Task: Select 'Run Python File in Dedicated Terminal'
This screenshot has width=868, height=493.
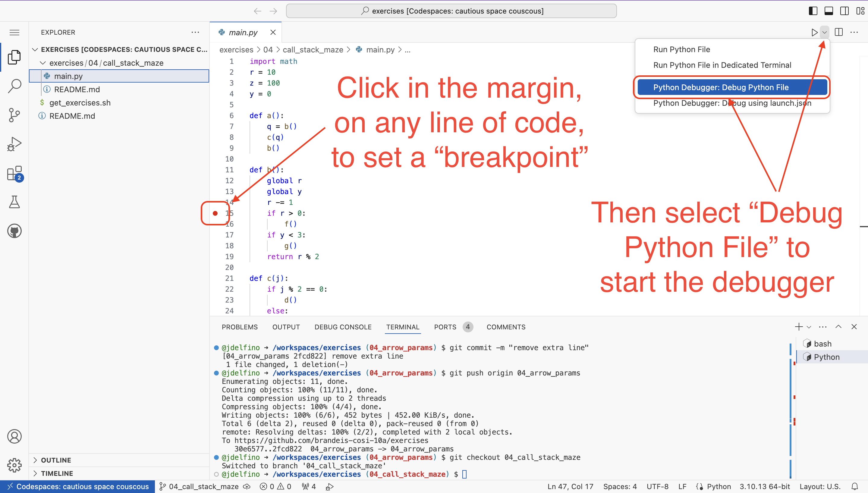Action: click(x=722, y=65)
